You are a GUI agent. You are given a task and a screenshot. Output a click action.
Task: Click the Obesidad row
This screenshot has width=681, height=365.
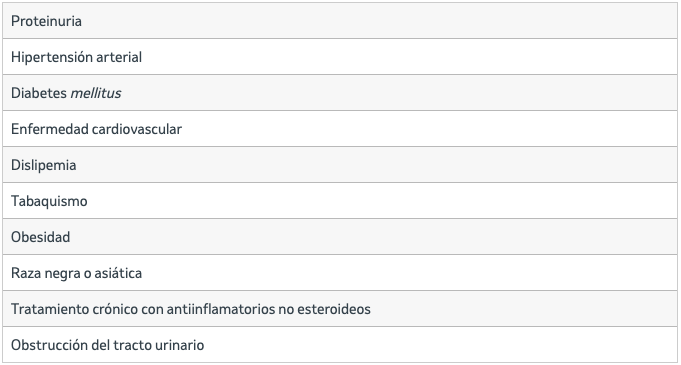coord(340,237)
